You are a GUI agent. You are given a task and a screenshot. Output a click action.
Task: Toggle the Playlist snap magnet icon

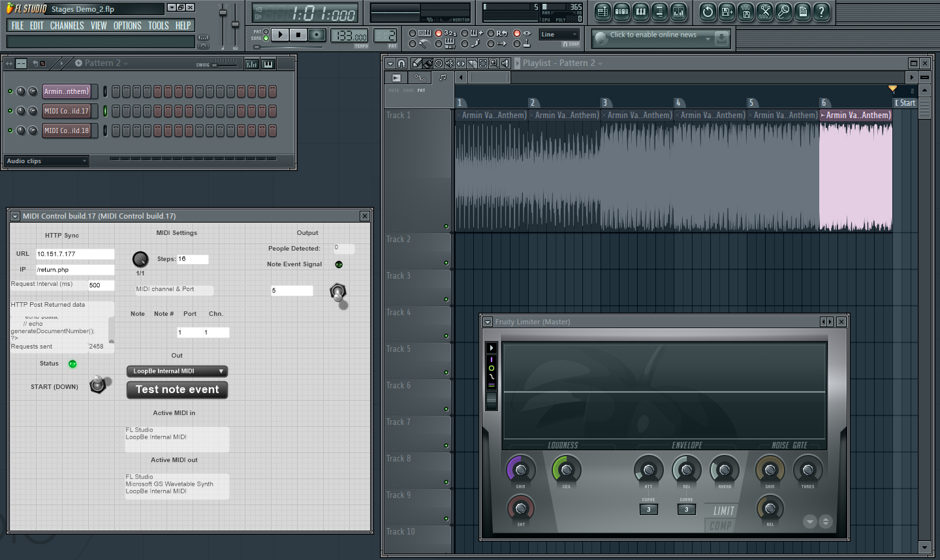401,63
